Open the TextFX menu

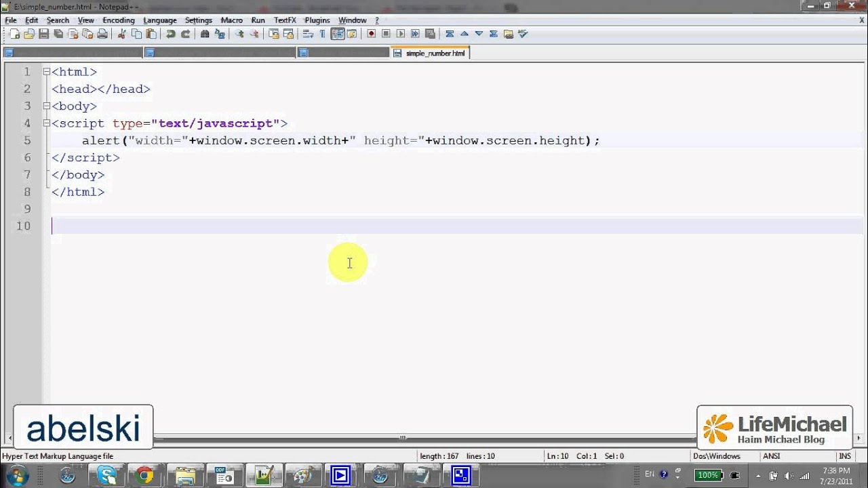(x=285, y=20)
